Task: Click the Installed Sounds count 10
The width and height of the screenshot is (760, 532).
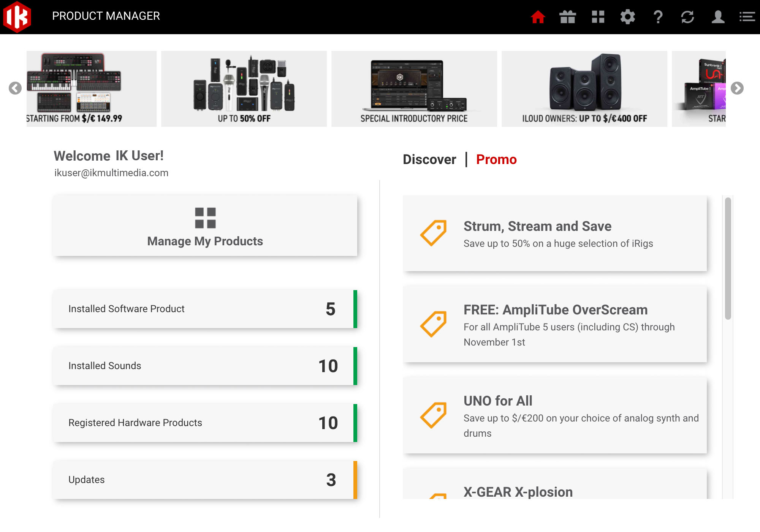Action: pyautogui.click(x=328, y=366)
